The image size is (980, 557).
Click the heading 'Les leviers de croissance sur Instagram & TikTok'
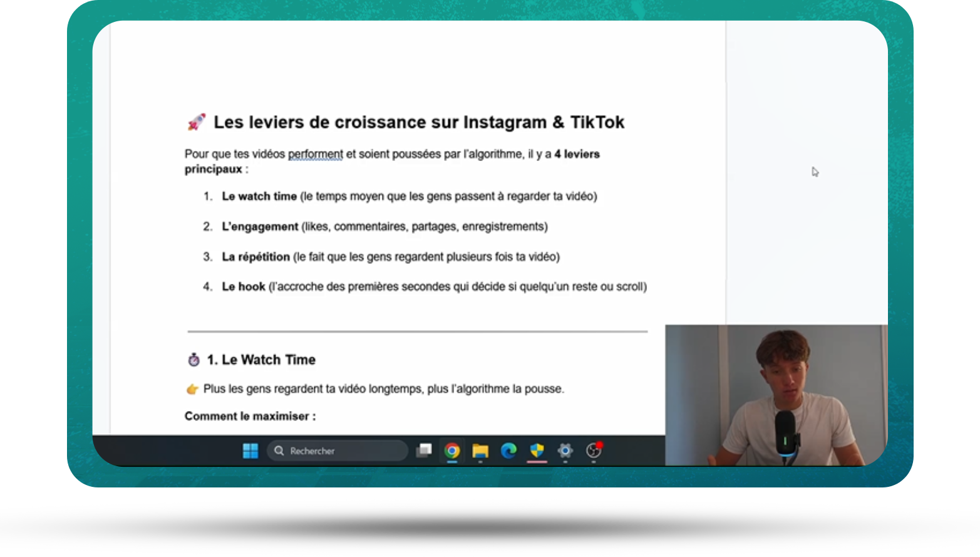click(419, 122)
